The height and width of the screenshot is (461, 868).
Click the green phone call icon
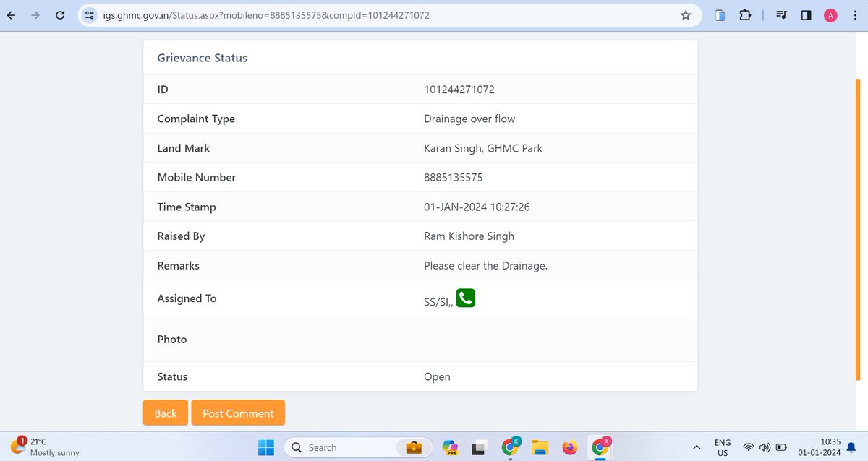[466, 298]
